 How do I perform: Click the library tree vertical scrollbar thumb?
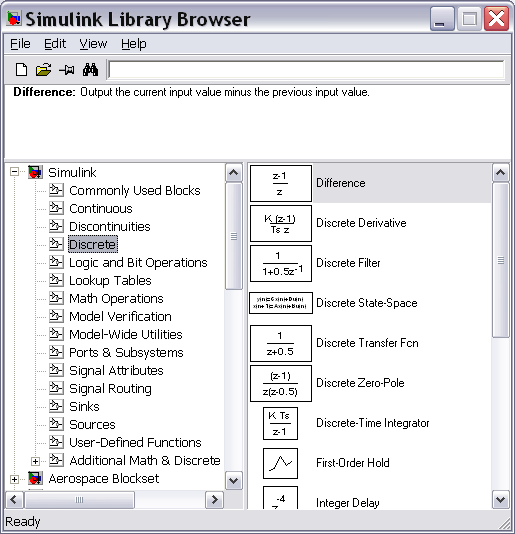click(x=234, y=236)
